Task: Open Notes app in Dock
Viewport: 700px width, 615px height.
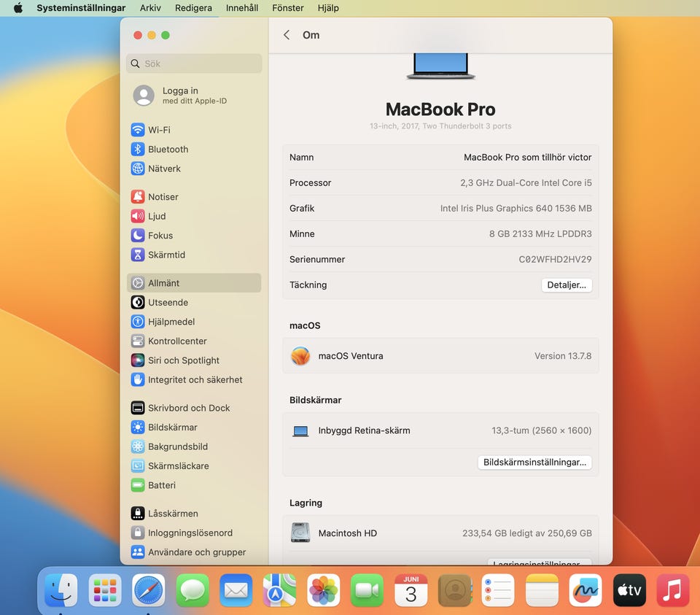Action: click(542, 590)
